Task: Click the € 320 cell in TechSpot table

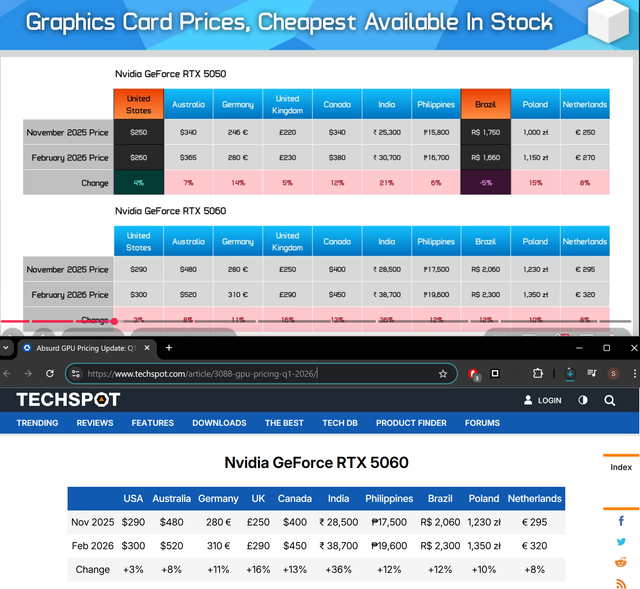Action: point(534,546)
